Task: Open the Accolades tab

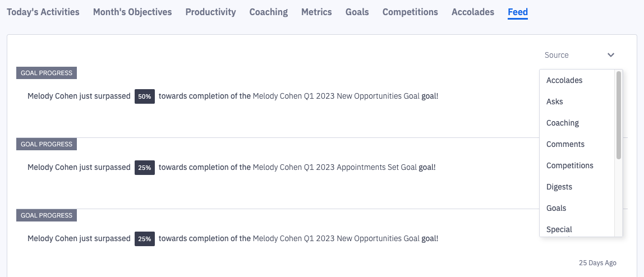Action: coord(473,12)
